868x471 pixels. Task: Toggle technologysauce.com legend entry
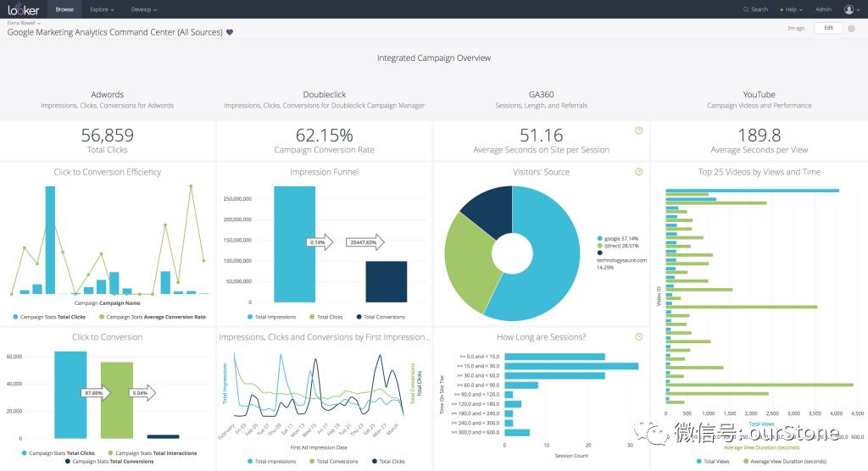(621, 260)
